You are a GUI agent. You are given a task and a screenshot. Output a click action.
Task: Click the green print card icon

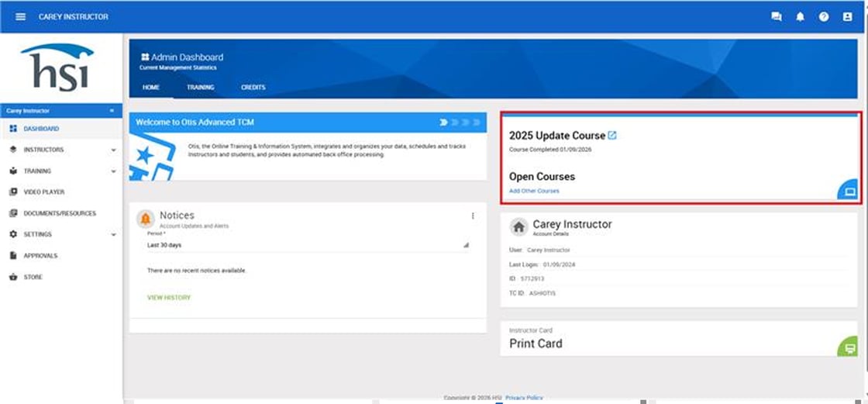pyautogui.click(x=849, y=347)
